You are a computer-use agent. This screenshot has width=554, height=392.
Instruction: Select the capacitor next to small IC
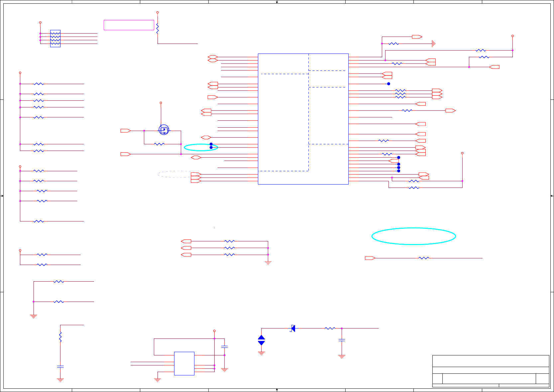click(224, 347)
